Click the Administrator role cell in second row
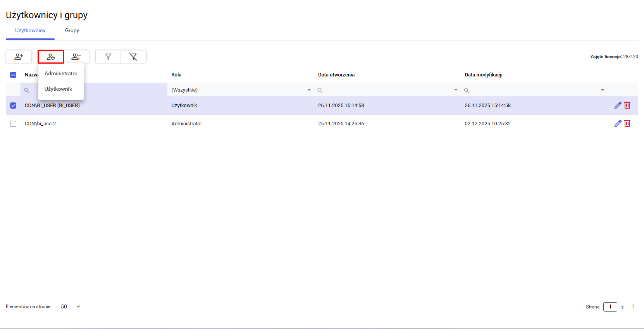Image resolution: width=644 pixels, height=329 pixels. tap(187, 124)
